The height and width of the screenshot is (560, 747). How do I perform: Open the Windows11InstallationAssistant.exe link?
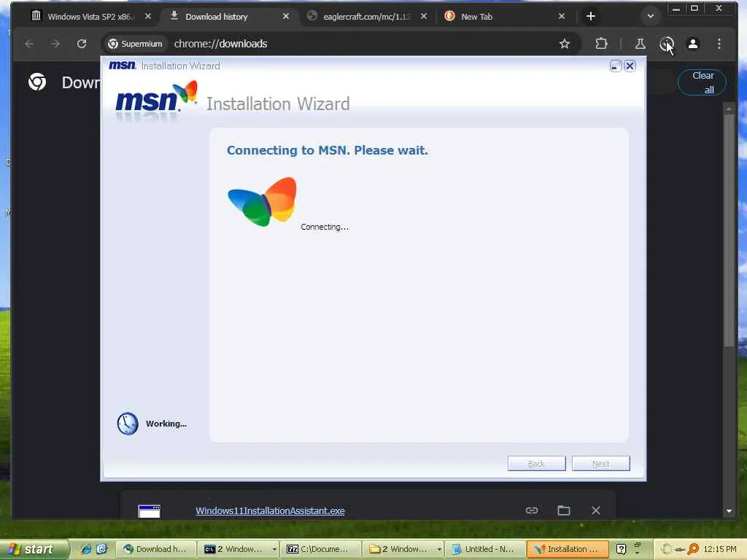click(270, 510)
